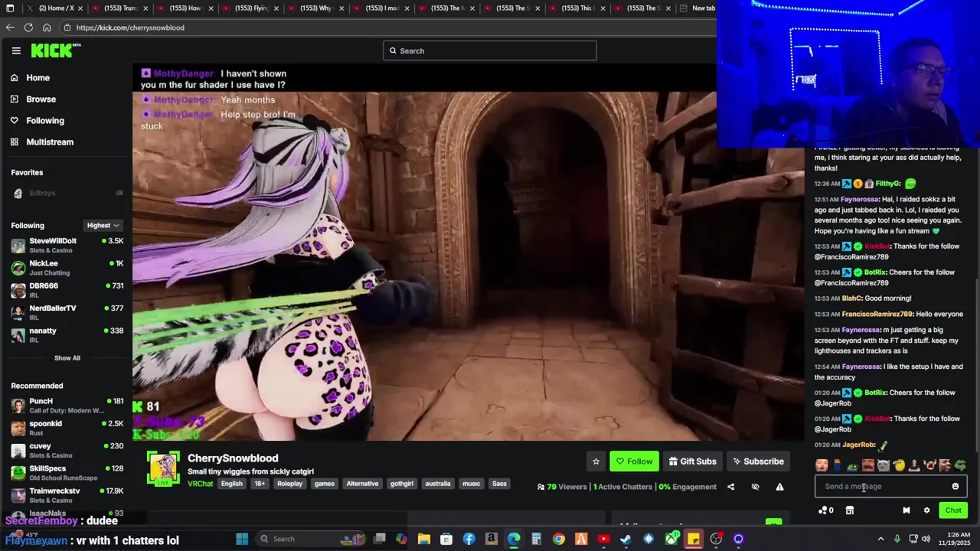Click CherrySnowblood channel avatar
980x551 pixels.
click(163, 469)
